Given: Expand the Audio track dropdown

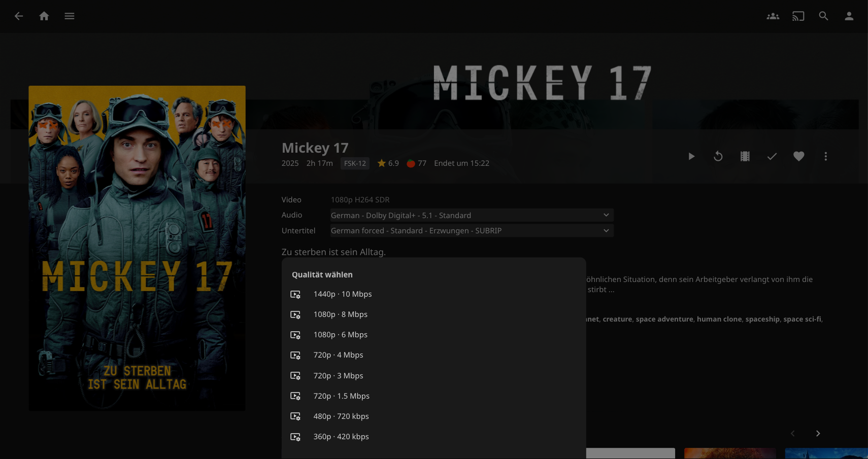Looking at the screenshot, I should pyautogui.click(x=472, y=215).
